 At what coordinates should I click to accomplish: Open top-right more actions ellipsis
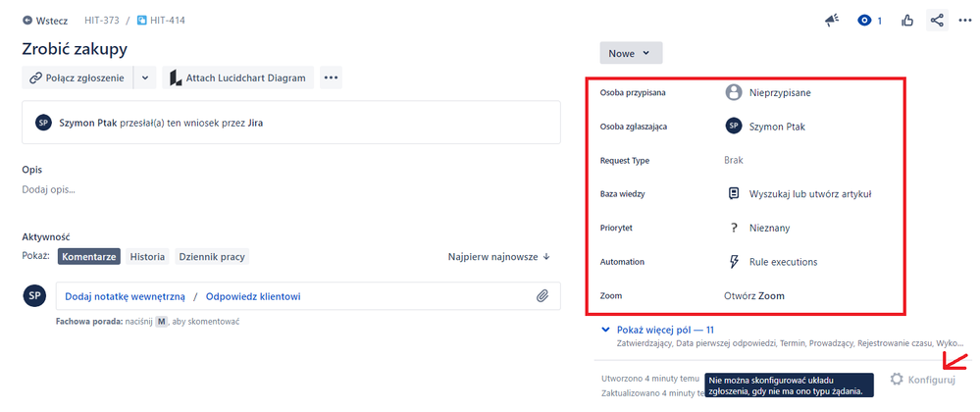(x=964, y=21)
